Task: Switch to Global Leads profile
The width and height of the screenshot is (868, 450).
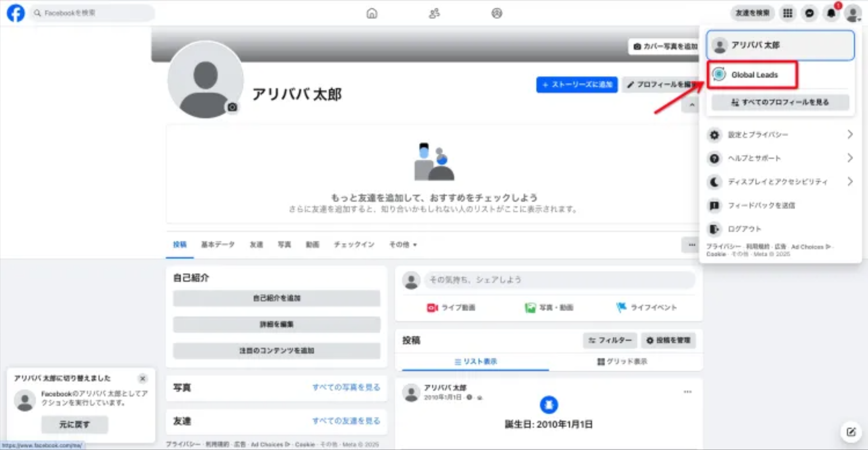Action: coord(752,74)
